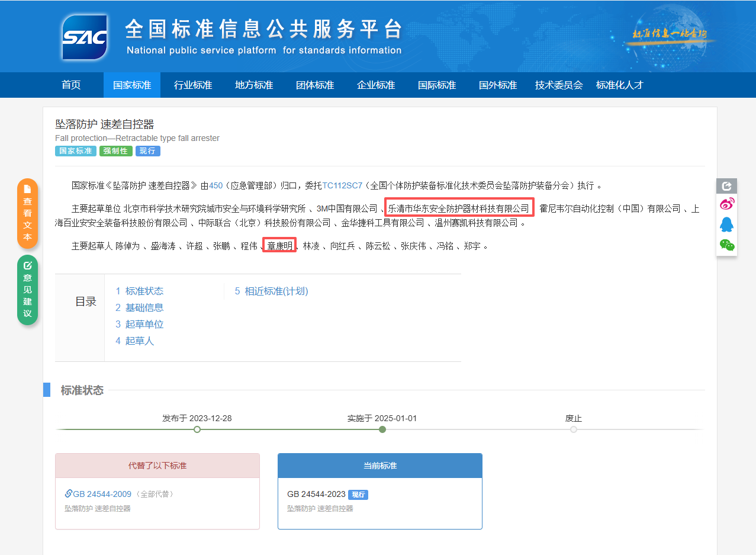Click the 强制性 green tag

tap(115, 151)
